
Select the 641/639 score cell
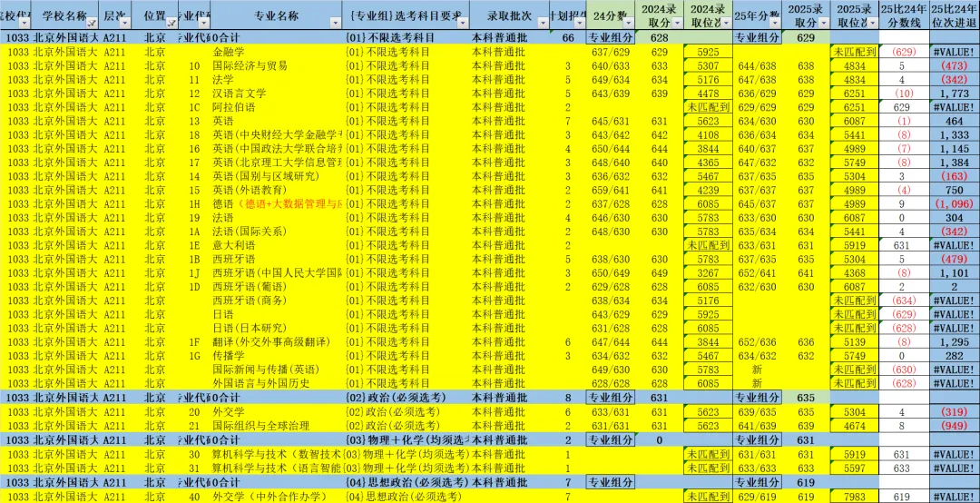(758, 426)
